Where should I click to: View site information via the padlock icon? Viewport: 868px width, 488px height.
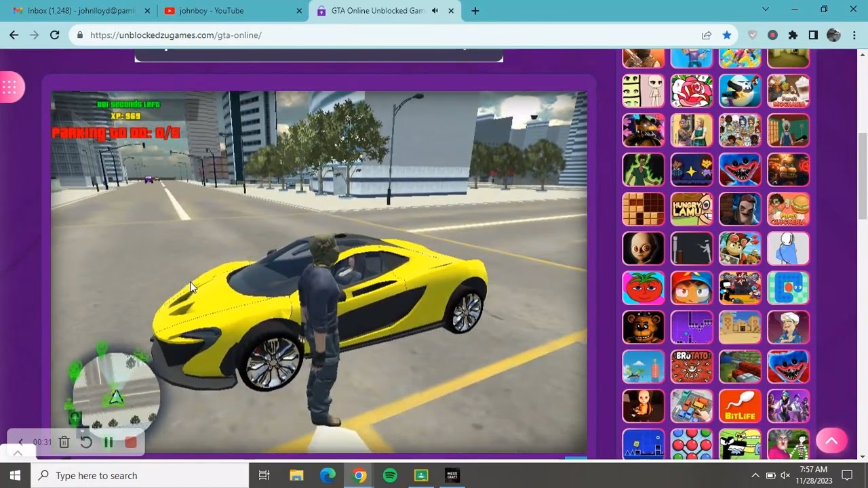(x=80, y=35)
